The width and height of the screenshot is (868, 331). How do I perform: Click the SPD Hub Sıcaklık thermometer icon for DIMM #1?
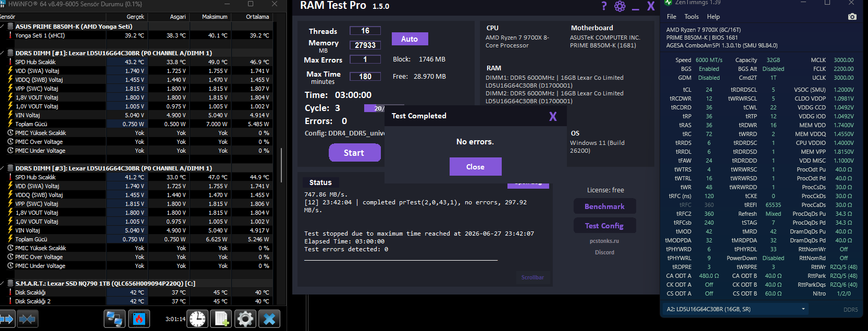[x=10, y=62]
